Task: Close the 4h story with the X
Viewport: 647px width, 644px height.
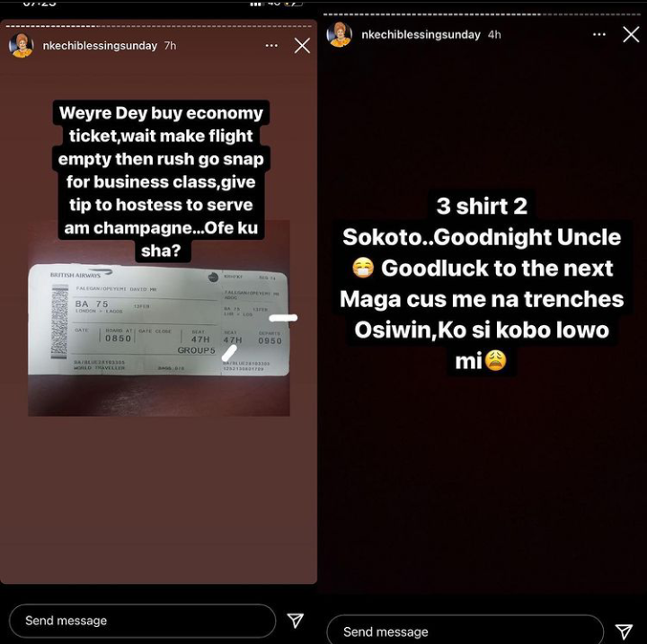Action: [631, 35]
